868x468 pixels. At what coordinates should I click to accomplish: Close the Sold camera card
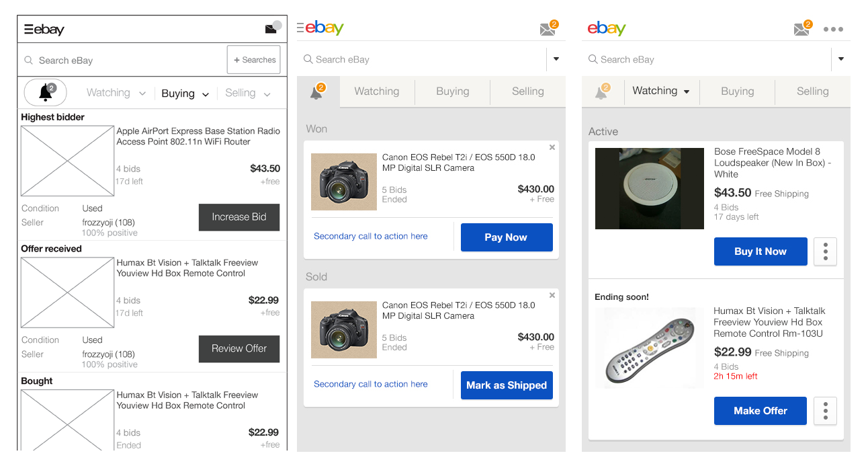click(x=552, y=295)
